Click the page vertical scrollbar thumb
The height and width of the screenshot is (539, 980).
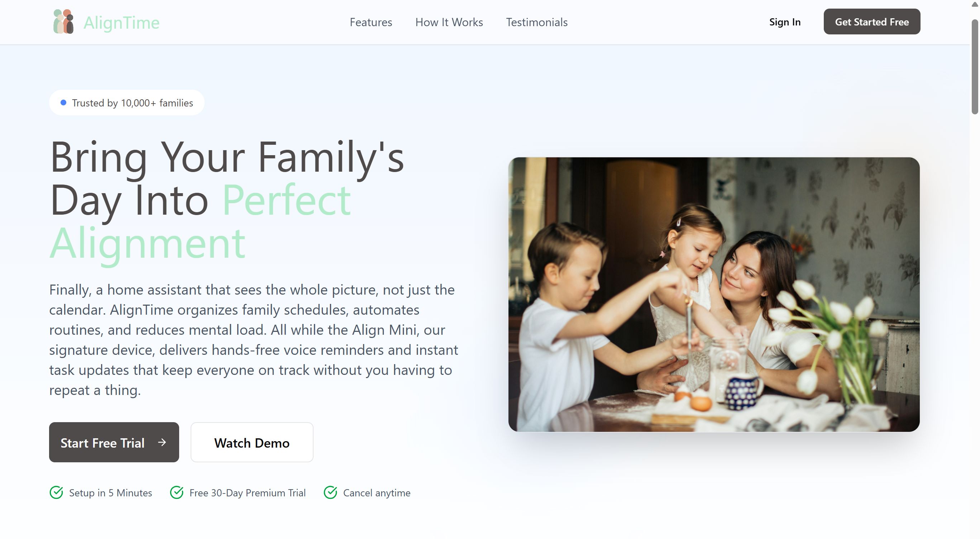pos(975,67)
